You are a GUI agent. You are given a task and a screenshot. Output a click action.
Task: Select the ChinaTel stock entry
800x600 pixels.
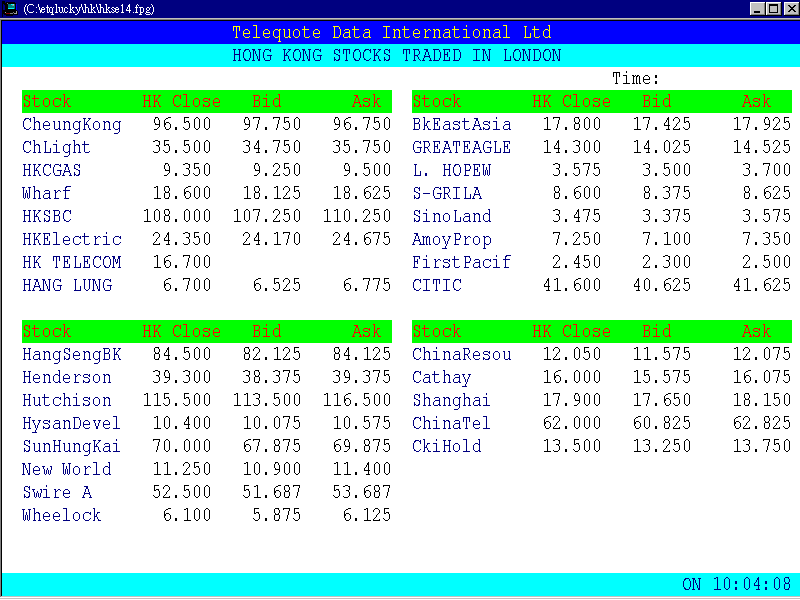pyautogui.click(x=451, y=423)
